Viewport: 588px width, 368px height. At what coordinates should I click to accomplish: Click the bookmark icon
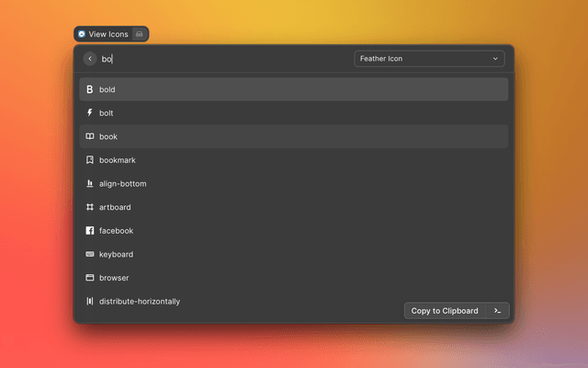coord(90,160)
